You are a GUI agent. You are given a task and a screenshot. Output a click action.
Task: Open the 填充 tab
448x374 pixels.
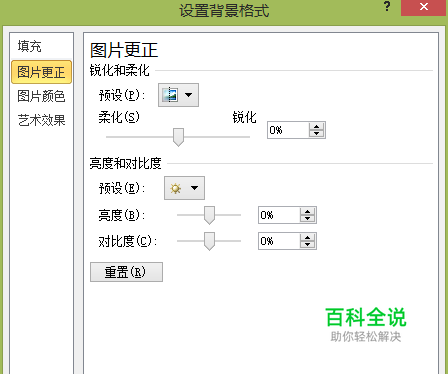coord(30,46)
